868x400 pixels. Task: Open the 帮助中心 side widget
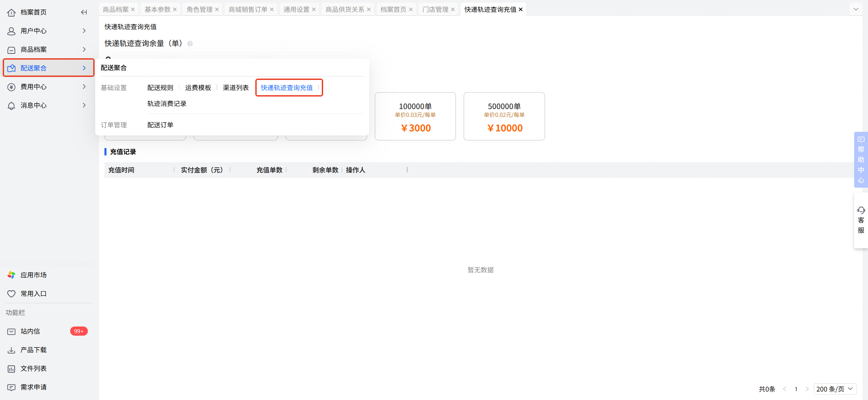861,159
